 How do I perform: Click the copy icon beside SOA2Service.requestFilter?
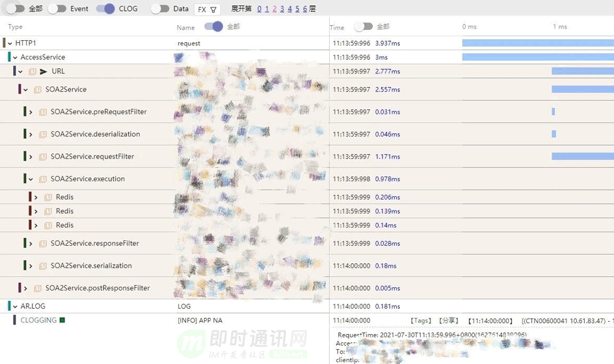43,157
